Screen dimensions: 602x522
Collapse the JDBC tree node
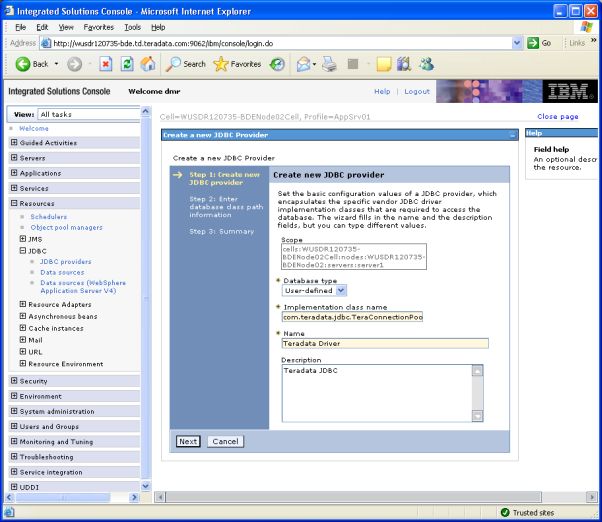(x=23, y=251)
